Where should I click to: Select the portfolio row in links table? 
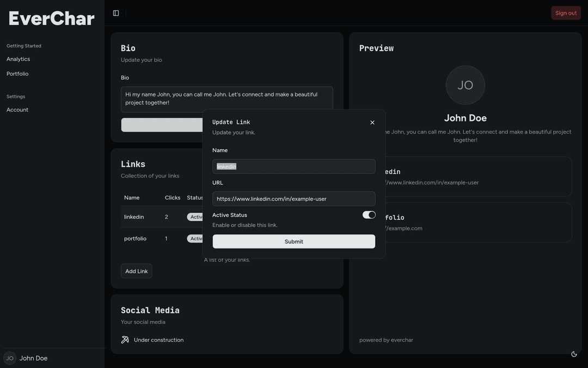click(x=162, y=238)
